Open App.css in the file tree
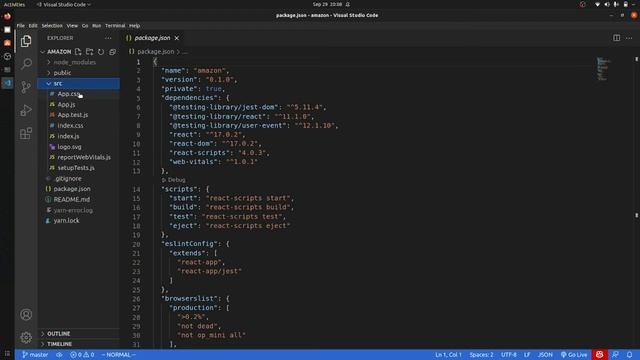The image size is (640, 360). coord(68,94)
